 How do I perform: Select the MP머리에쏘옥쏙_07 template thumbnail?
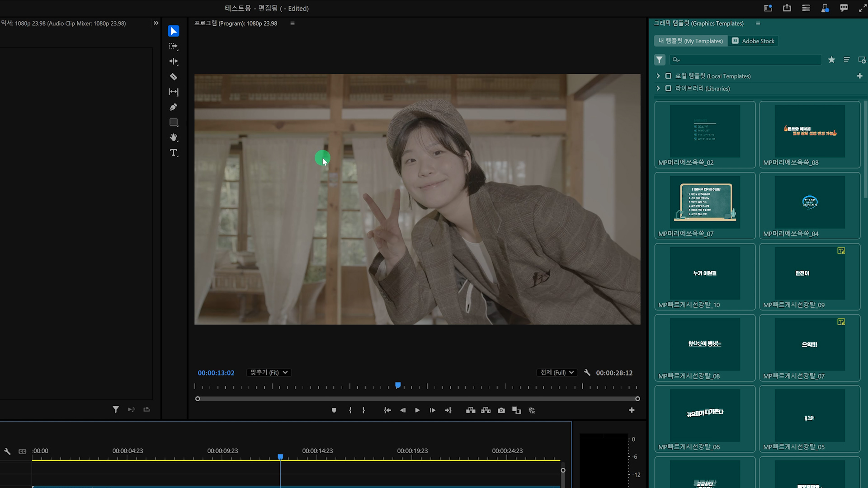pos(705,202)
